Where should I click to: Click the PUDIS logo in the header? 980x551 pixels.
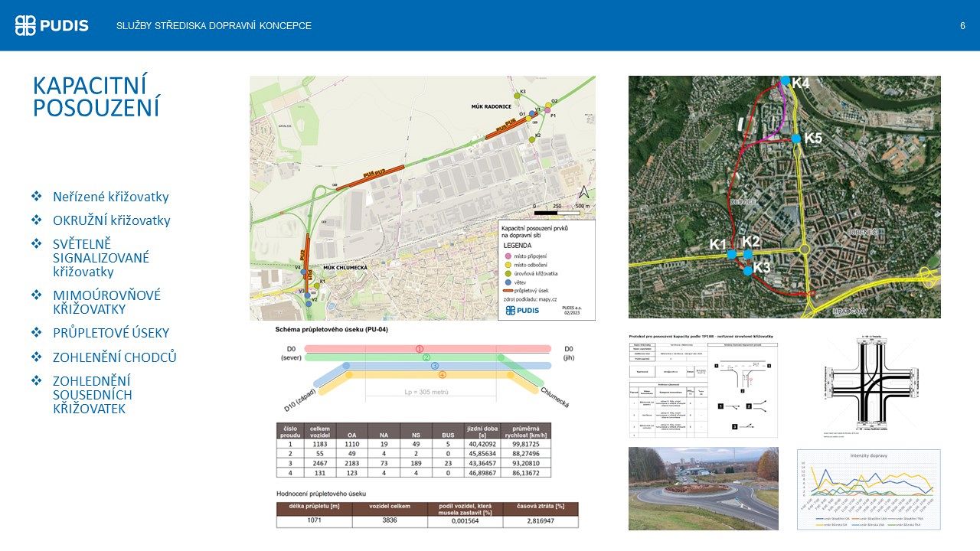tap(52, 25)
